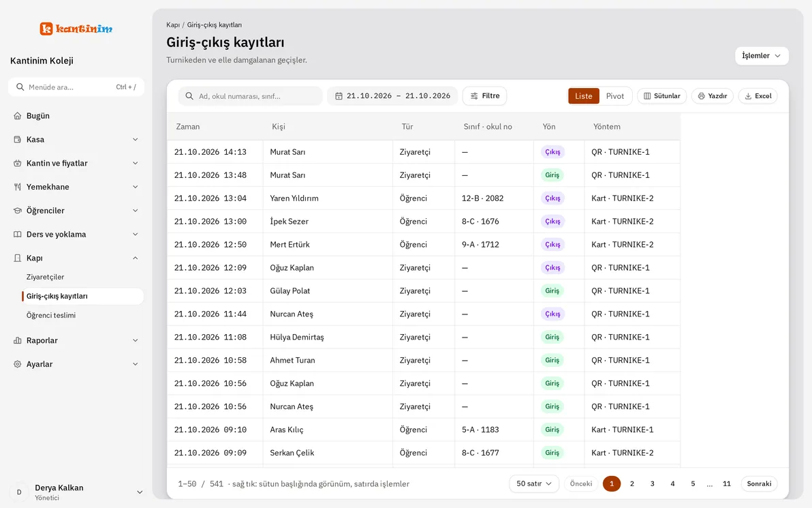Image resolution: width=812 pixels, height=508 pixels.
Task: Open Ziyaretçiler submenu item
Action: 82,277
